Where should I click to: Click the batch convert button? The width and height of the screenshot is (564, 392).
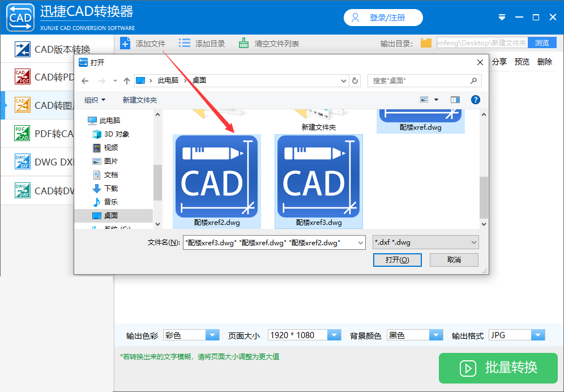[x=498, y=368]
